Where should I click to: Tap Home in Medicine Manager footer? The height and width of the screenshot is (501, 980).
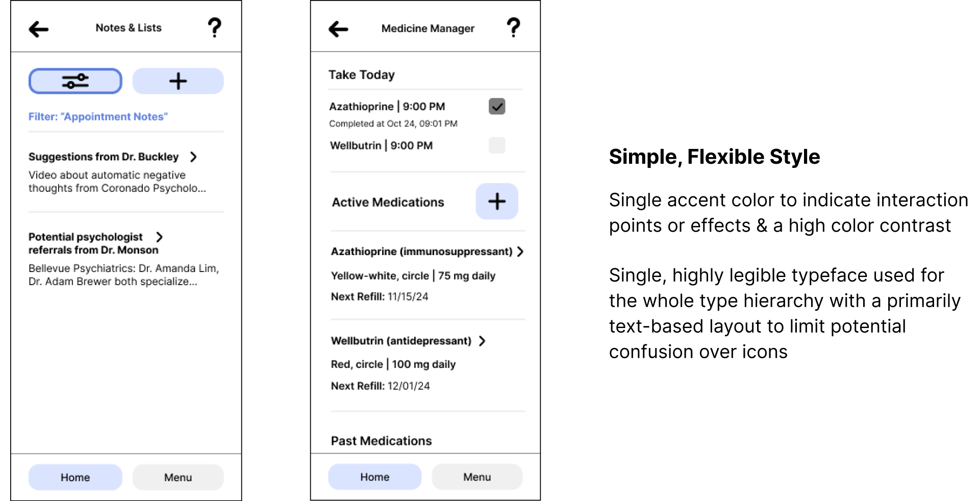click(x=374, y=477)
